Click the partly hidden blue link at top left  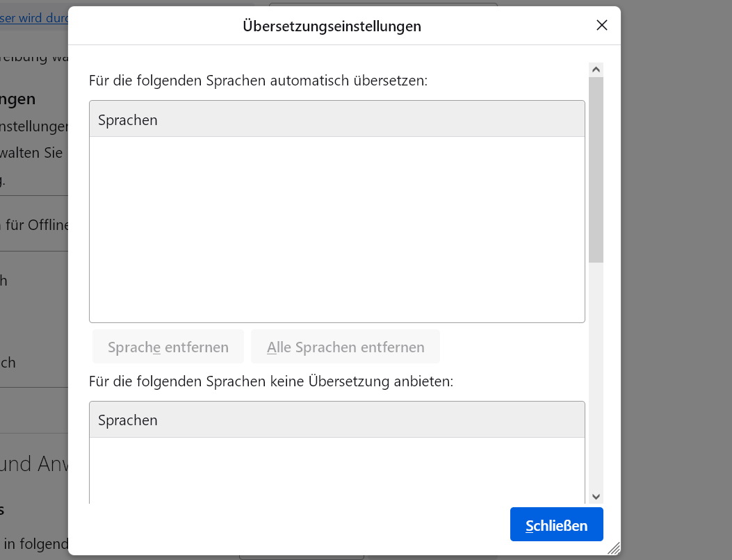[33, 18]
